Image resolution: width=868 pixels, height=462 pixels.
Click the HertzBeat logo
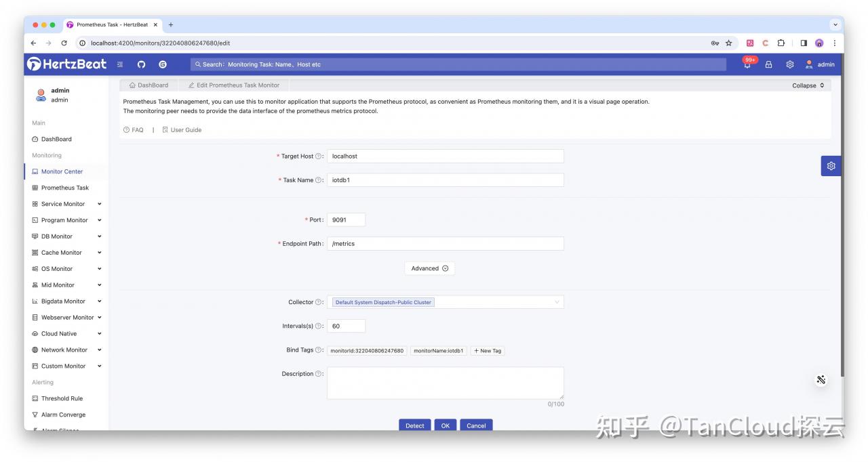(x=66, y=64)
